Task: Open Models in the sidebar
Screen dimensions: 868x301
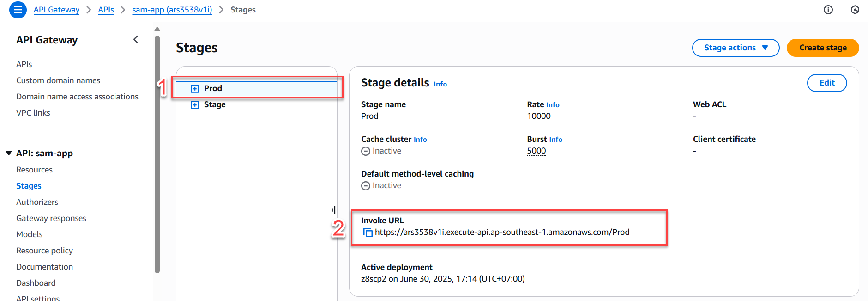Action: (x=29, y=234)
